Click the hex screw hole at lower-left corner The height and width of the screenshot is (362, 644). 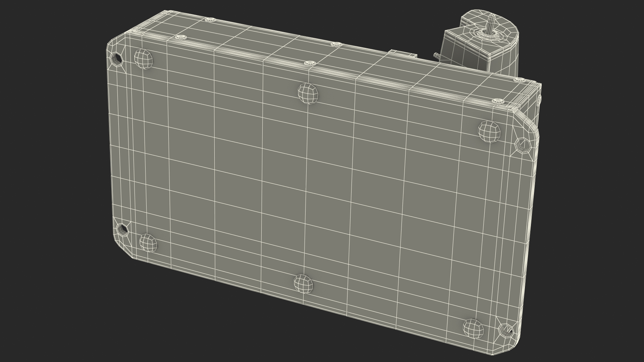[x=122, y=230]
